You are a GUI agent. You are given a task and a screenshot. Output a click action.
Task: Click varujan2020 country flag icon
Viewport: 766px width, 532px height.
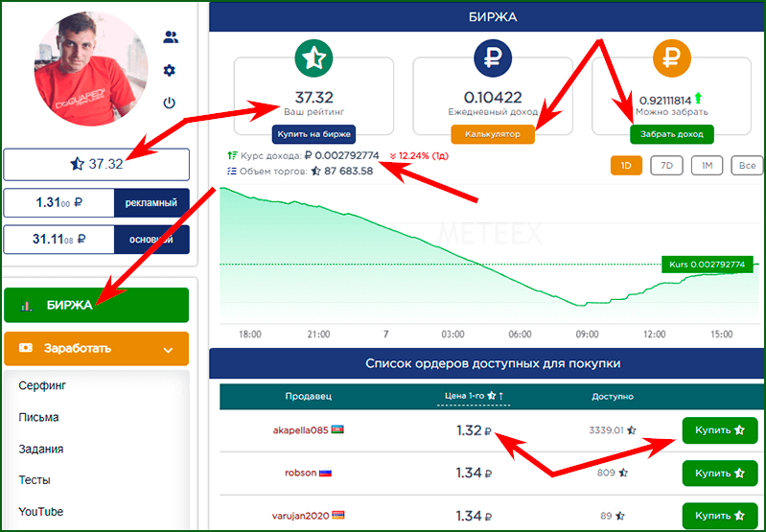click(338, 516)
